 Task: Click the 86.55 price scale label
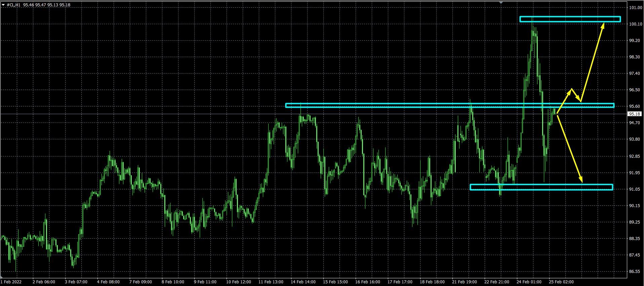coord(635,272)
